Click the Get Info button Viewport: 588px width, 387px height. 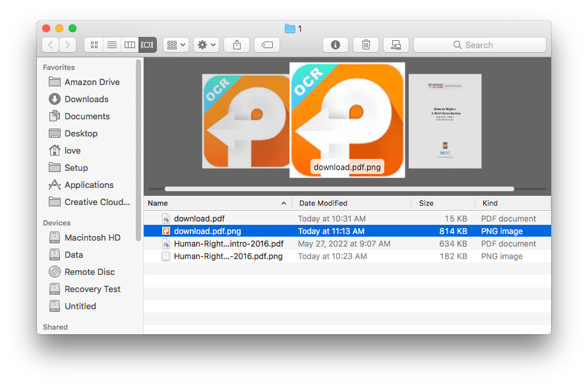[336, 45]
